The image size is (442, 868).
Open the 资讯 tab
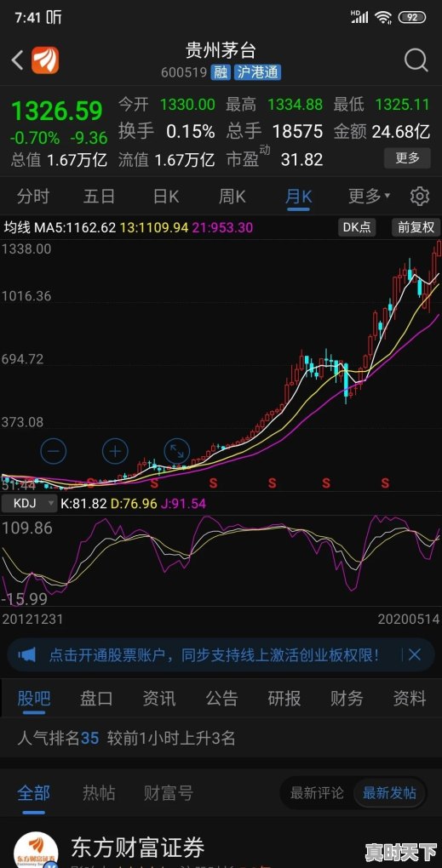click(x=159, y=698)
